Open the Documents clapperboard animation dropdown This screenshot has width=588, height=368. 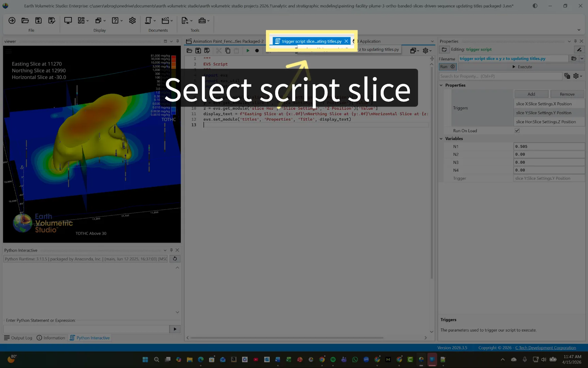(x=167, y=20)
